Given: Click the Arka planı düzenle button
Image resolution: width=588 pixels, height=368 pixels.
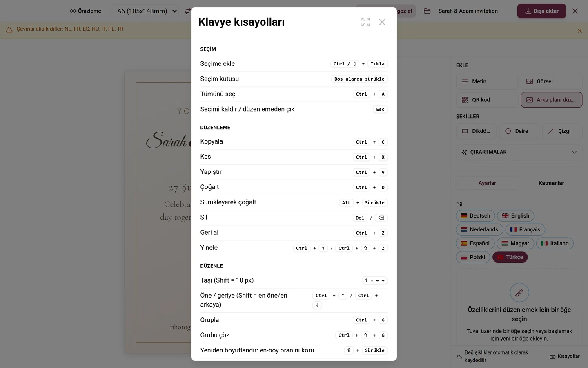Looking at the screenshot, I should tap(551, 100).
